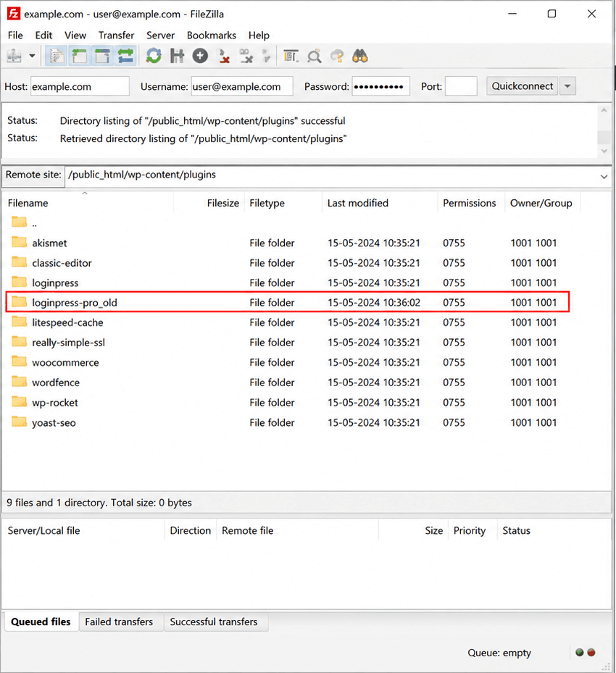The width and height of the screenshot is (616, 673).
Task: Focus the Password input field
Action: (380, 86)
